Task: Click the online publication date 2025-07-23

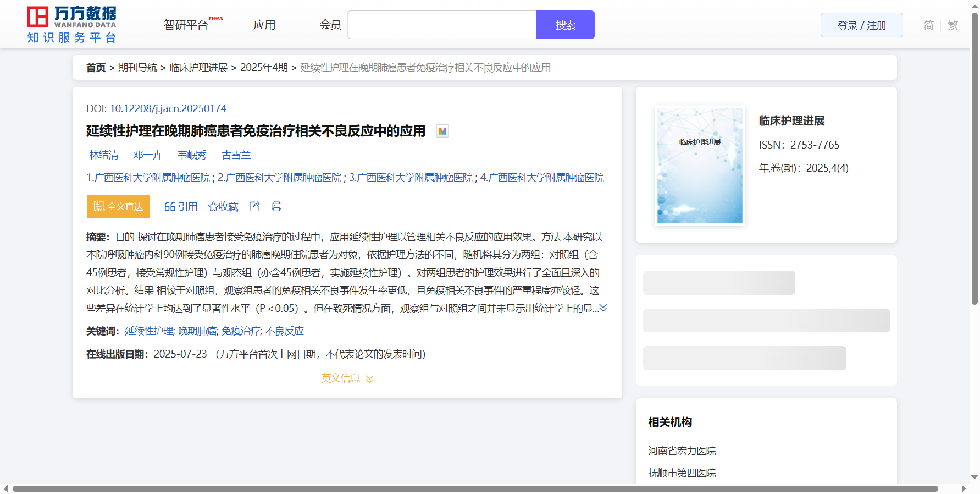Action: click(x=180, y=354)
